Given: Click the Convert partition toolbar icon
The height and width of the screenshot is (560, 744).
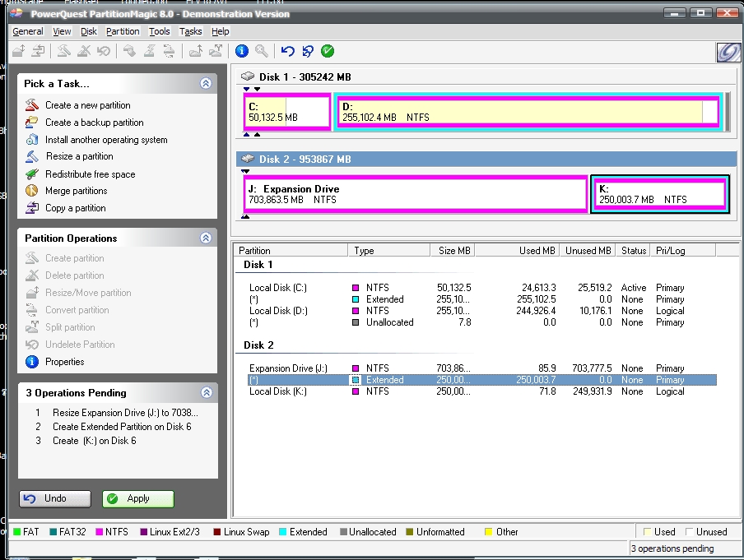Looking at the screenshot, I should coord(169,50).
